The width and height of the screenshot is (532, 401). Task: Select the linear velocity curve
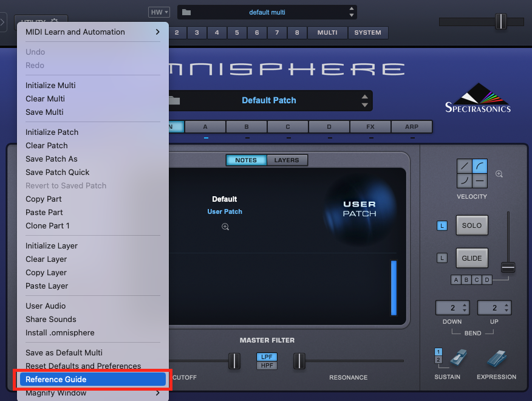click(465, 166)
